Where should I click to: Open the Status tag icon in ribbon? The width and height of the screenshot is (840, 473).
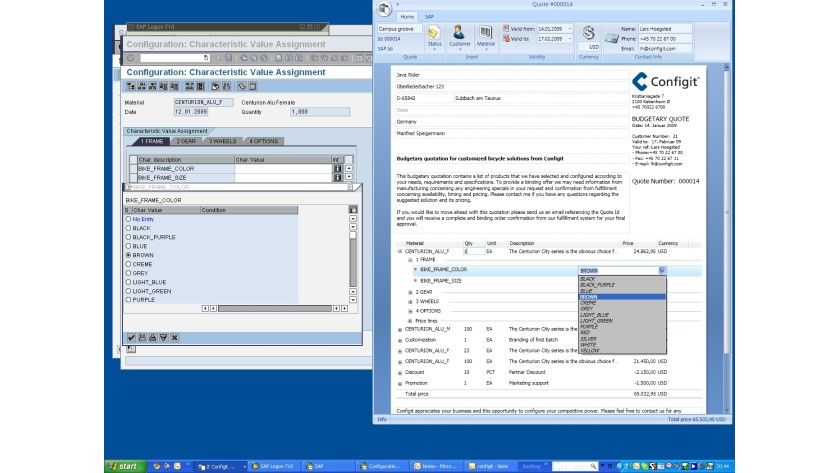[433, 33]
